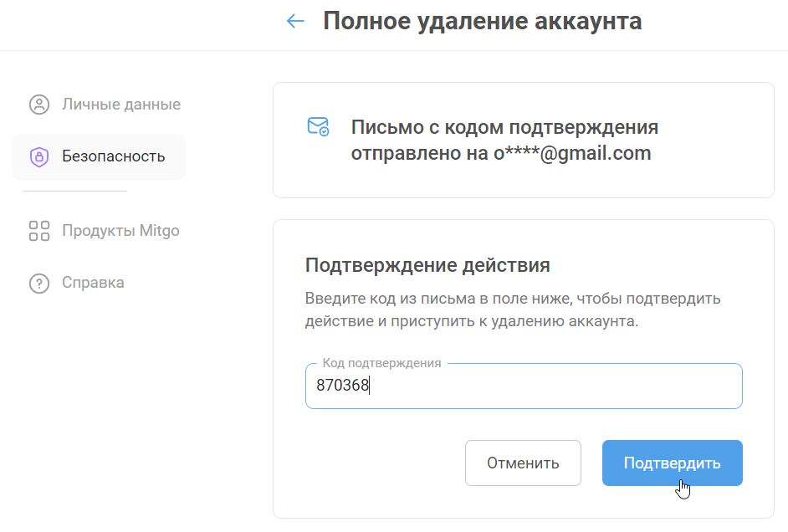Screen dimensions: 788x532
Task: Click the Подтверждение действия heading
Action: [427, 265]
